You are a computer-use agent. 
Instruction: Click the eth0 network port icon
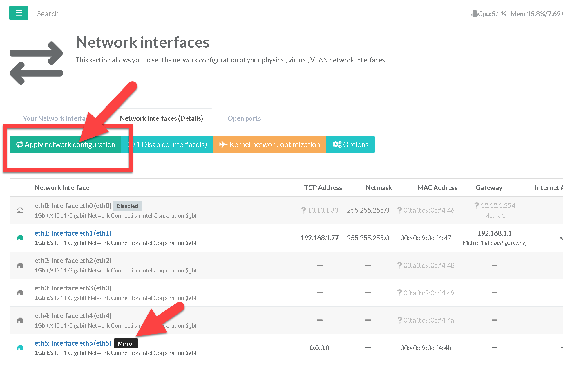click(x=20, y=210)
